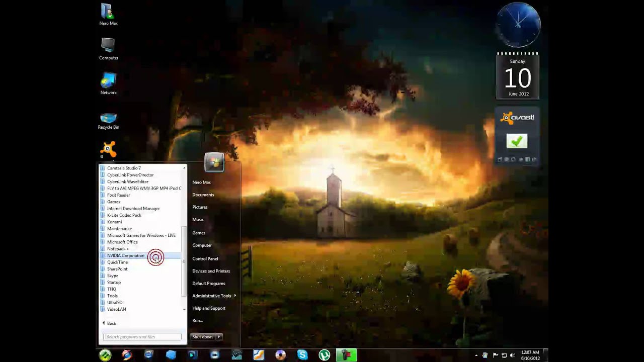
Task: Open uTorrent from the taskbar
Action: [x=325, y=355]
